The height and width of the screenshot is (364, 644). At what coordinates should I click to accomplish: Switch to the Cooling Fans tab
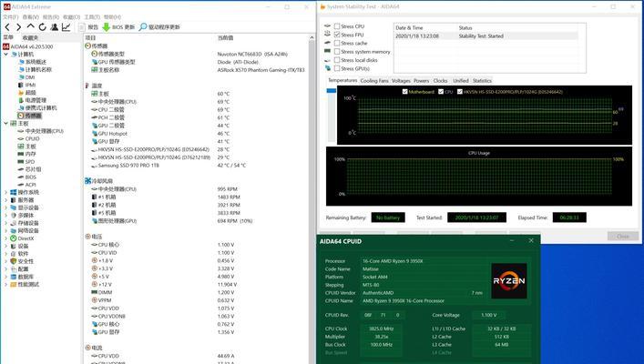(374, 81)
